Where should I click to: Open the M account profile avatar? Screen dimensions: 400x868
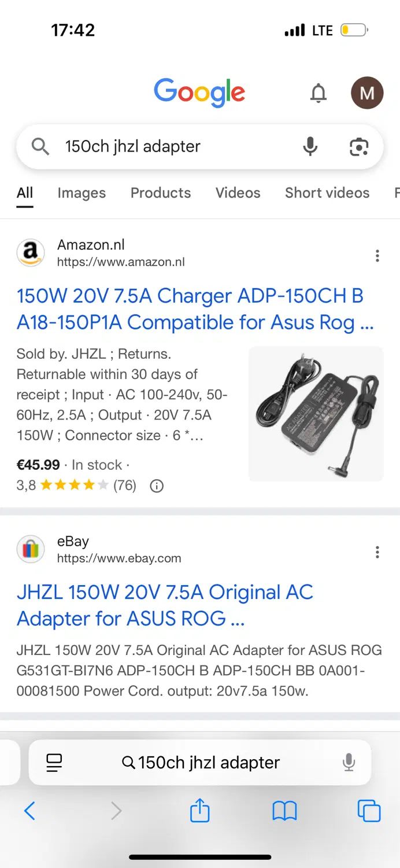(367, 93)
